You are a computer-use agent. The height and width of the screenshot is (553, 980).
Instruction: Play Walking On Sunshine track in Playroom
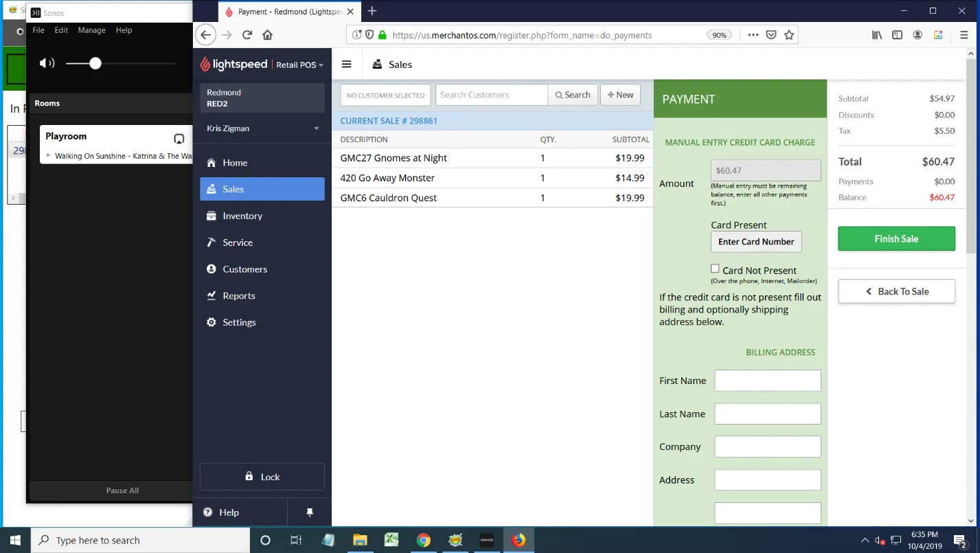point(48,156)
